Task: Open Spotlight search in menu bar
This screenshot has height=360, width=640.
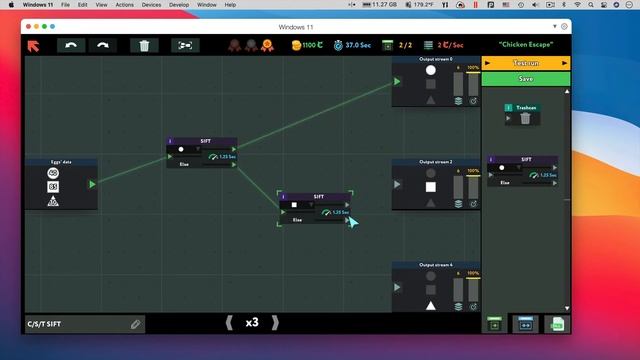Action: pos(591,5)
